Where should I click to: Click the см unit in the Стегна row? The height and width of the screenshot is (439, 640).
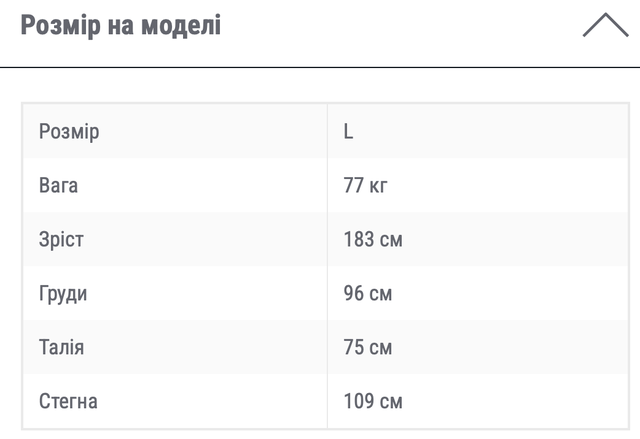click(391, 402)
